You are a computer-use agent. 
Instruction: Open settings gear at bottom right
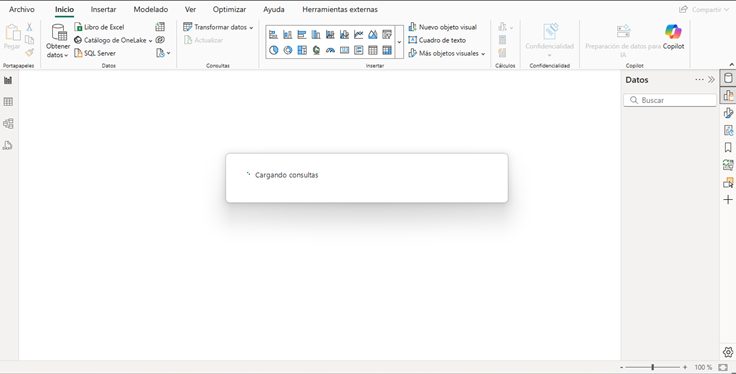(x=728, y=351)
